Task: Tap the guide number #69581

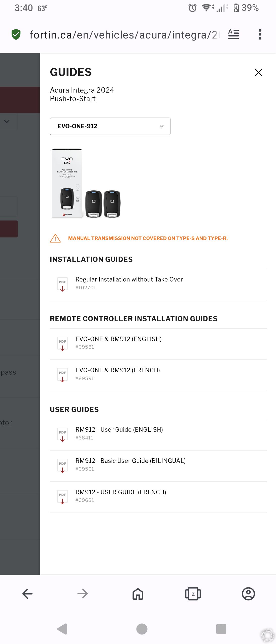Action: [85, 347]
